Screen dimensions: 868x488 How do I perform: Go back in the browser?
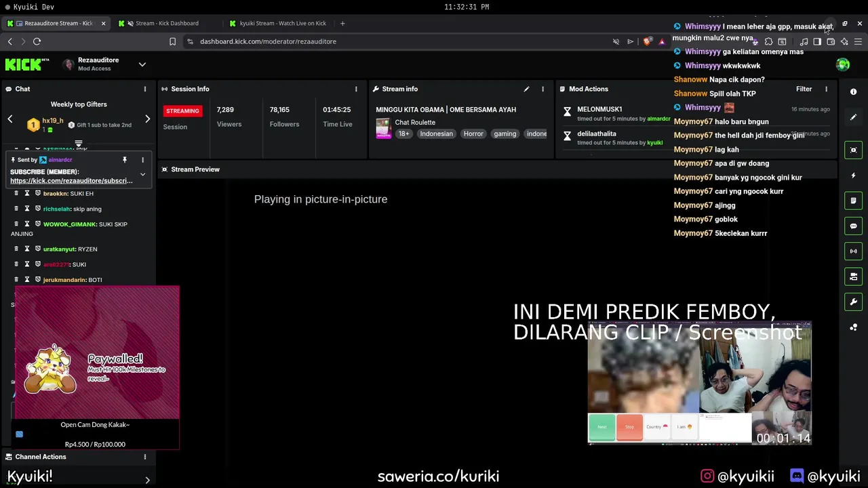9,41
